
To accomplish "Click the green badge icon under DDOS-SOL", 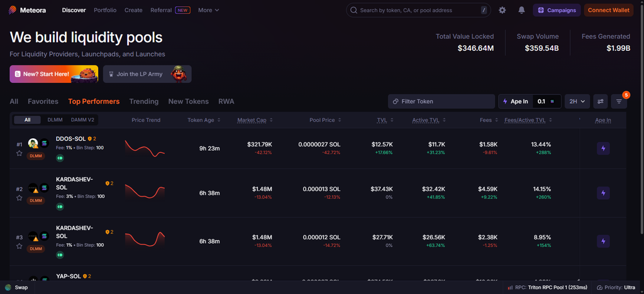I will point(60,158).
